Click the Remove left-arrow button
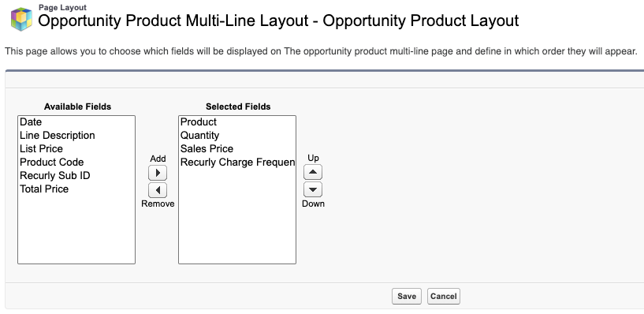Screen dimensions: 644x314 click(x=158, y=190)
